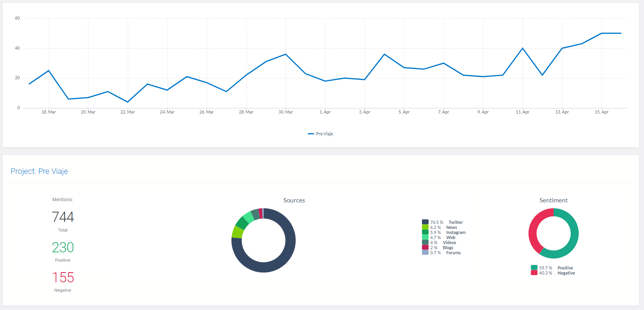The image size is (644, 310).
Task: Click the 40.3 % negative percentage
Action: pyautogui.click(x=545, y=273)
